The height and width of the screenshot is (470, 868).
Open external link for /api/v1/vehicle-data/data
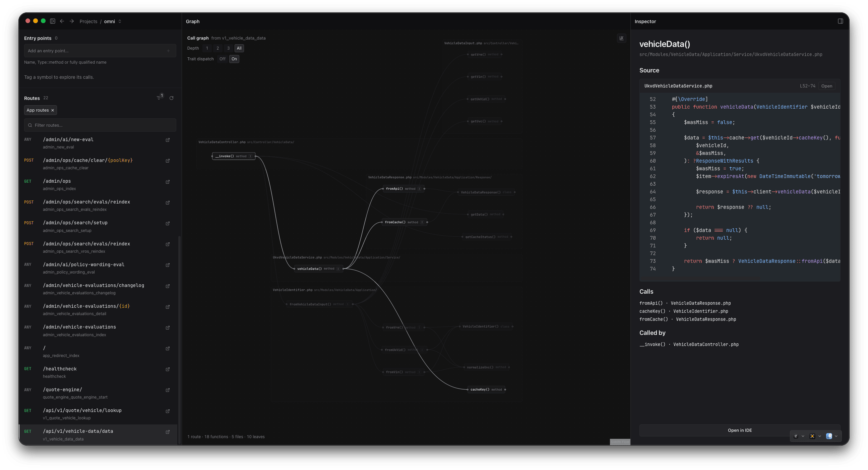[168, 432]
